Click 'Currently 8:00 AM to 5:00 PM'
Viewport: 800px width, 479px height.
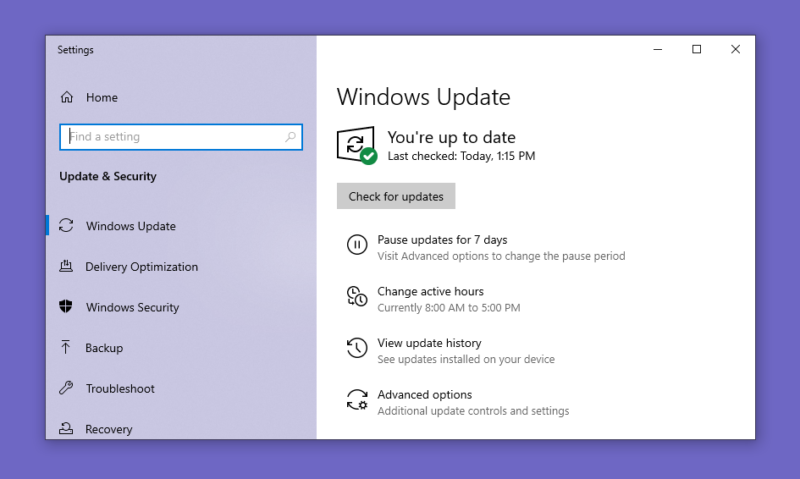pyautogui.click(x=449, y=308)
